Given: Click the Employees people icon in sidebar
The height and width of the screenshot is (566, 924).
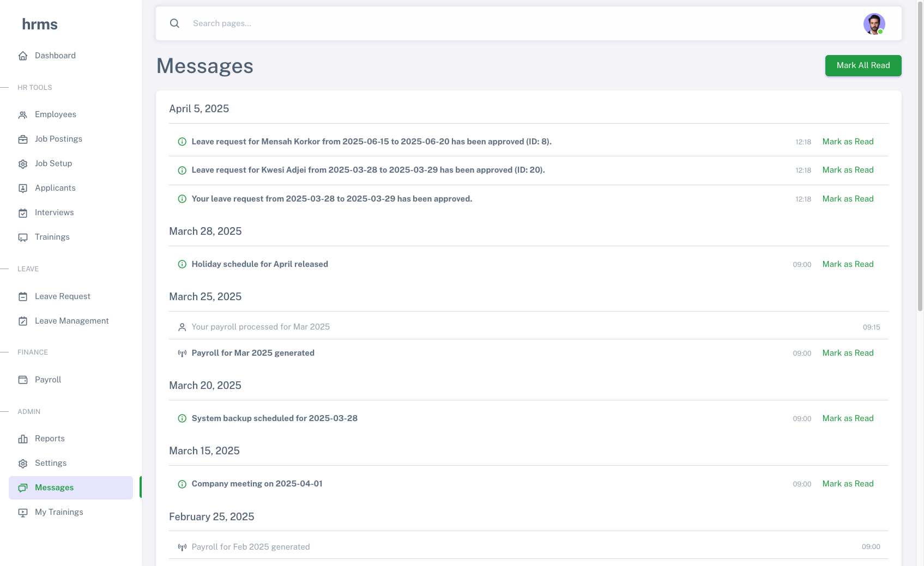Looking at the screenshot, I should point(23,115).
